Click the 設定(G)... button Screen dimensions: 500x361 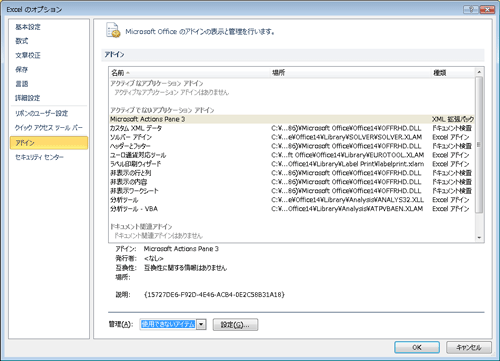tap(235, 325)
